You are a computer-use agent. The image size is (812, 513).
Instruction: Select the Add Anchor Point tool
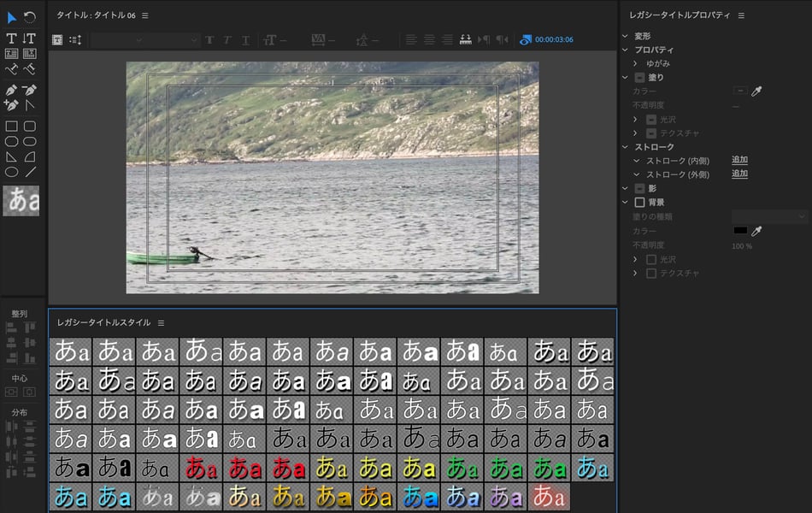point(12,105)
